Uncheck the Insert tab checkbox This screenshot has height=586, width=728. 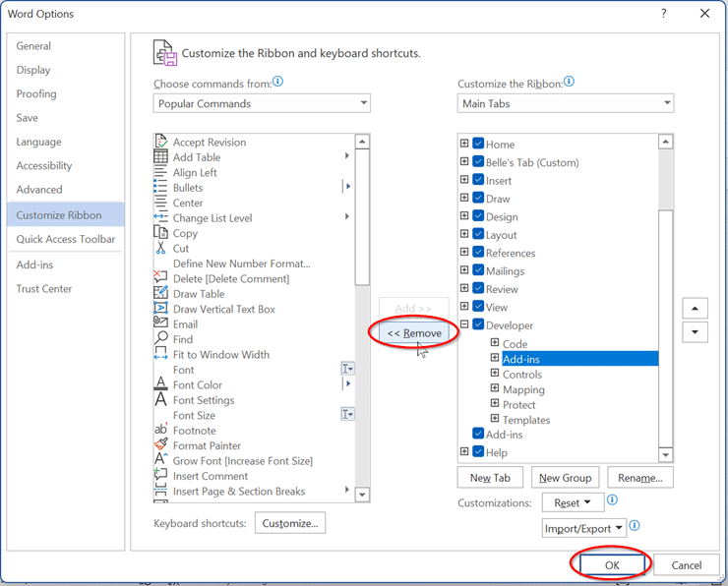coord(478,179)
